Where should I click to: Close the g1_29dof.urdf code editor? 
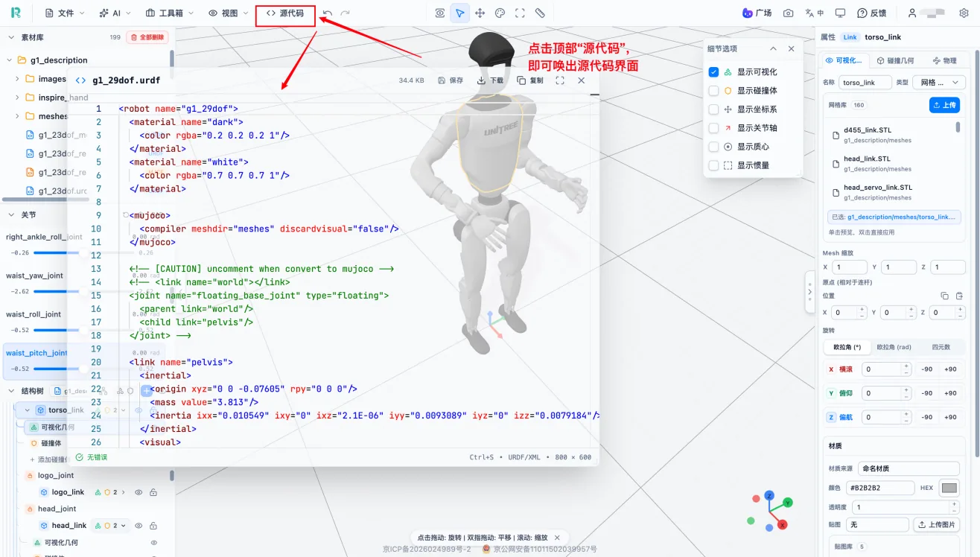coord(582,80)
